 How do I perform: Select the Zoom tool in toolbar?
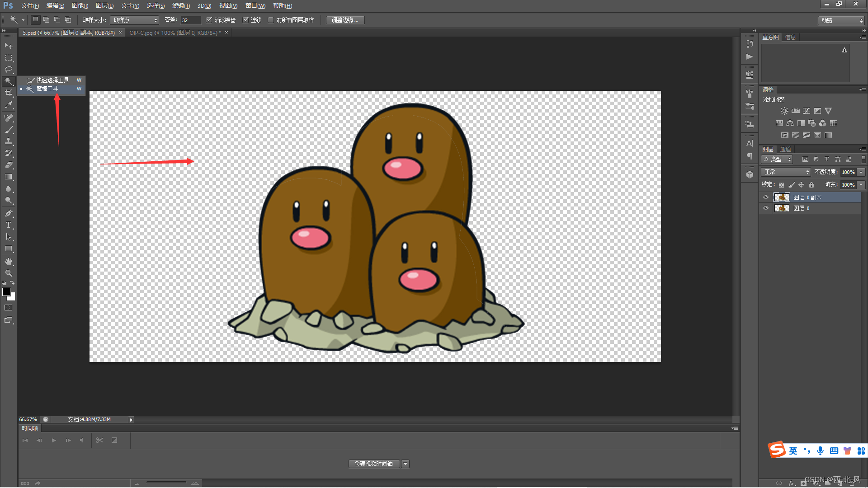click(x=9, y=273)
